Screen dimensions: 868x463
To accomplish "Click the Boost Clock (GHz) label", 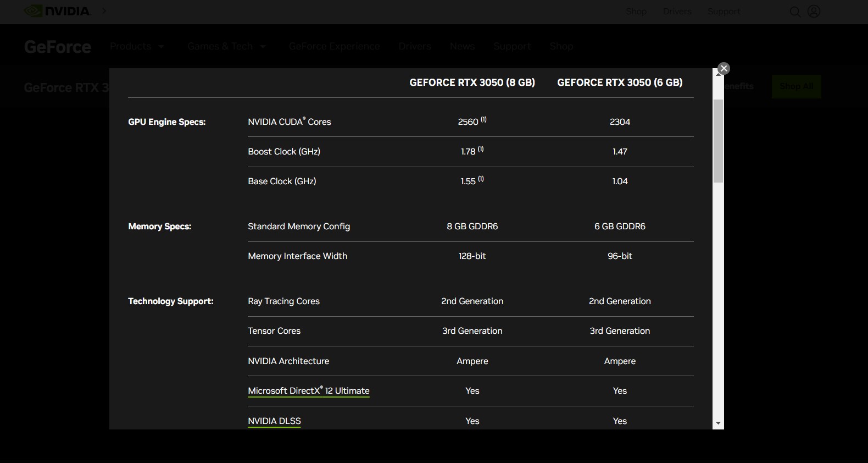I will point(284,152).
